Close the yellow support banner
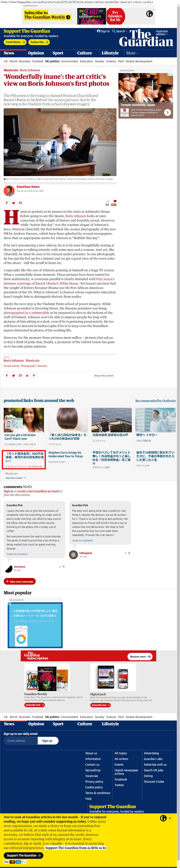This screenshot has width=180, height=868. 170,818
